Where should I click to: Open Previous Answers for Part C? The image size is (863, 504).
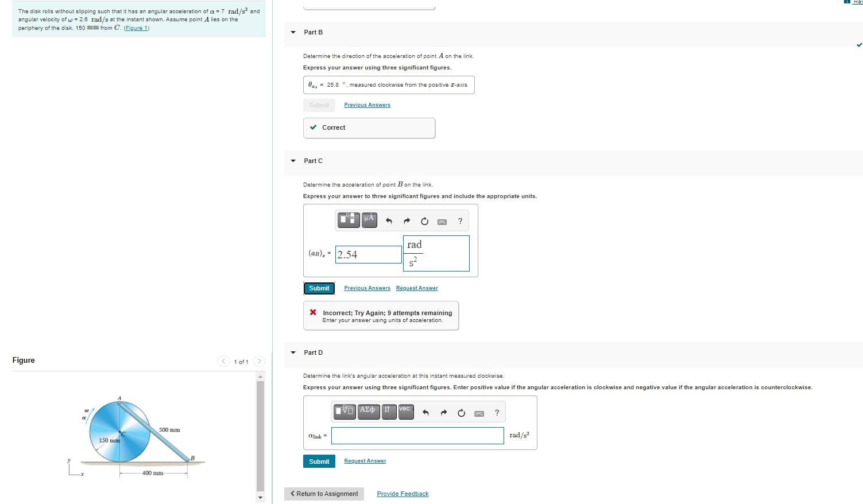pos(367,288)
